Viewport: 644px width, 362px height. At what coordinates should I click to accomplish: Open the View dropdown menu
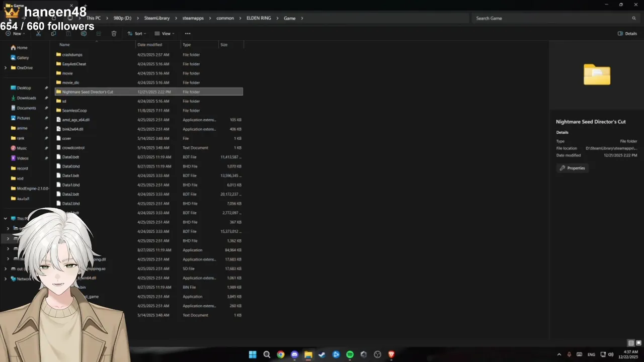pos(165,34)
